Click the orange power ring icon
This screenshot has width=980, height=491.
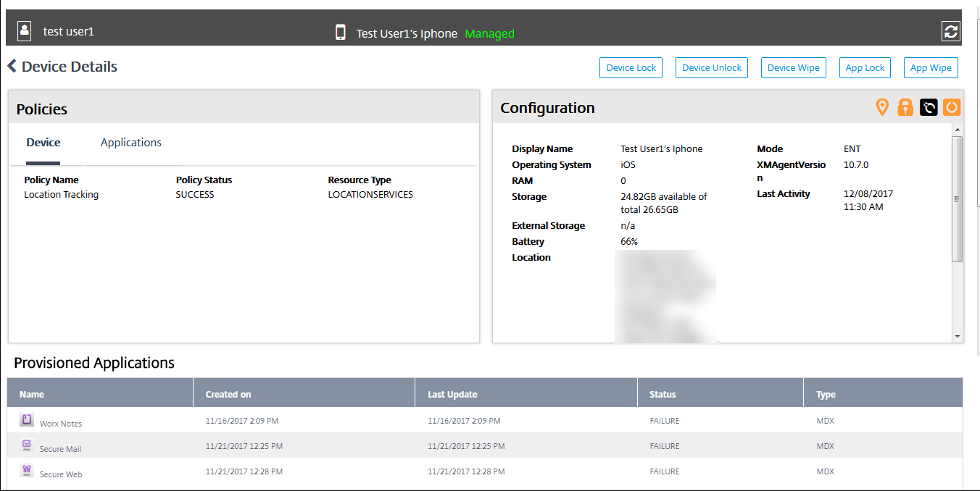click(x=952, y=108)
